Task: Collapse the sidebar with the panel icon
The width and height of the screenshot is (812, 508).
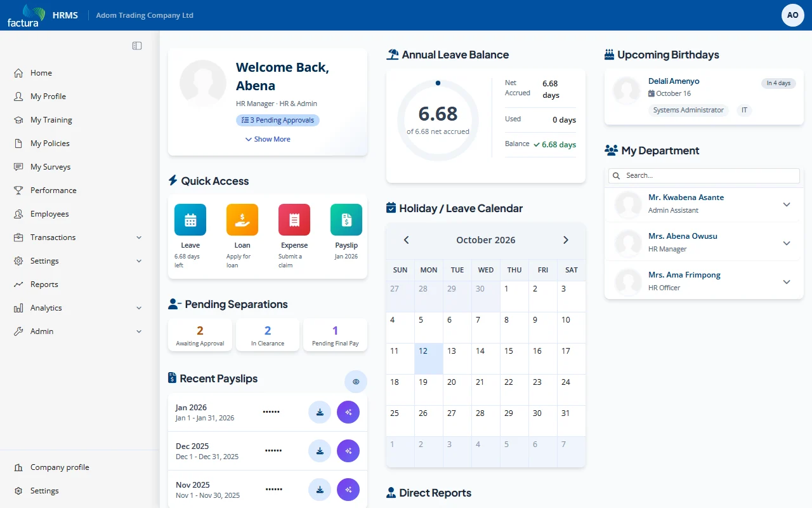Action: click(x=137, y=46)
